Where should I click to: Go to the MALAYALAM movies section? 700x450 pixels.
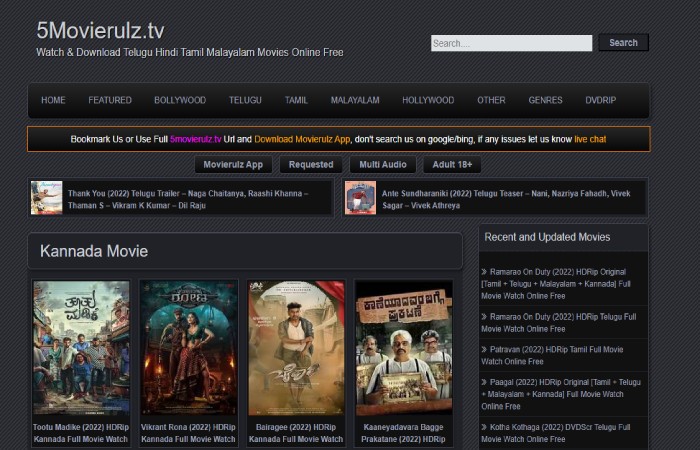point(355,100)
